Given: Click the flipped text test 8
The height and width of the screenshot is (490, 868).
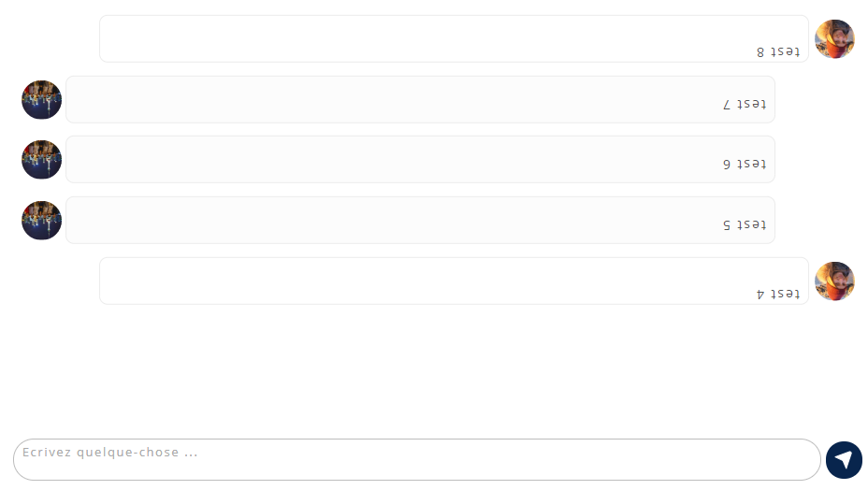Looking at the screenshot, I should [778, 52].
